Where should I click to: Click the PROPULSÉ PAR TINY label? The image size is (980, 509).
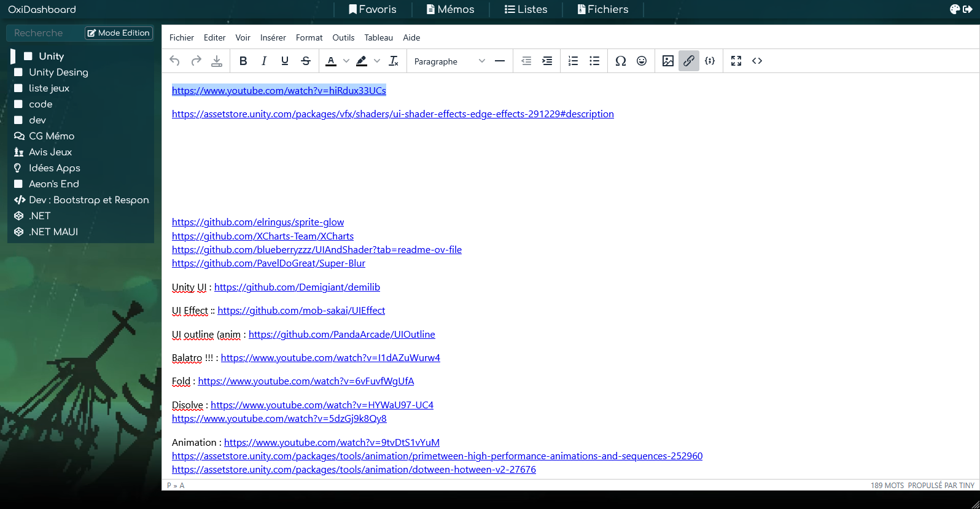click(941, 485)
